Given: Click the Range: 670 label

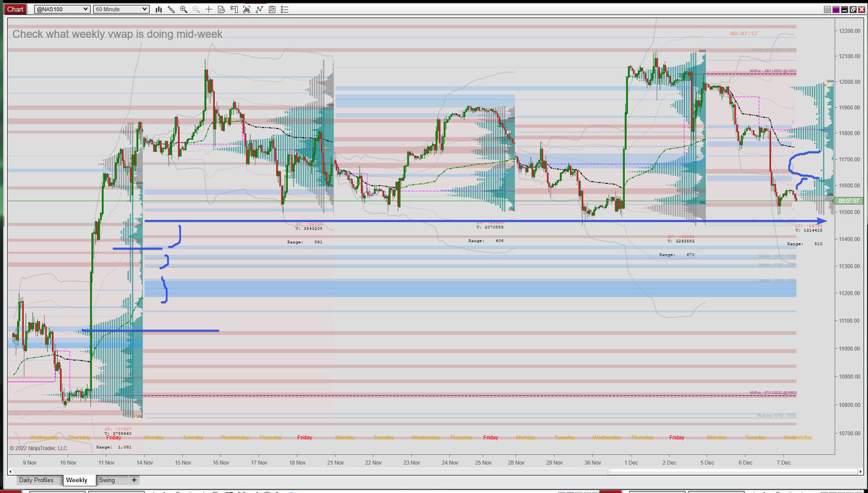Looking at the screenshot, I should tap(677, 255).
